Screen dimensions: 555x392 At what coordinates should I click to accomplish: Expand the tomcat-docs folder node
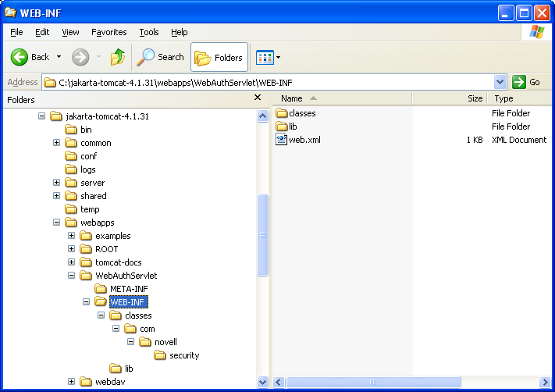tap(72, 262)
